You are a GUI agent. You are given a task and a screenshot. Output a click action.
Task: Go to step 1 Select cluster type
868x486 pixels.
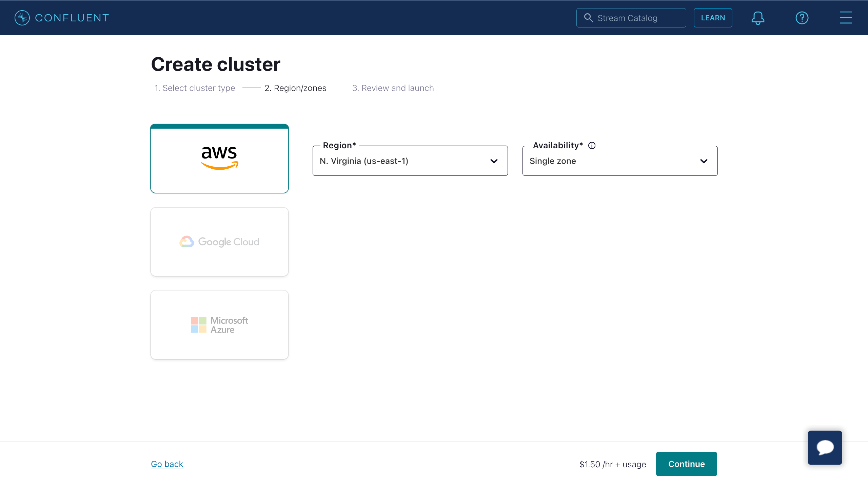[x=194, y=88]
